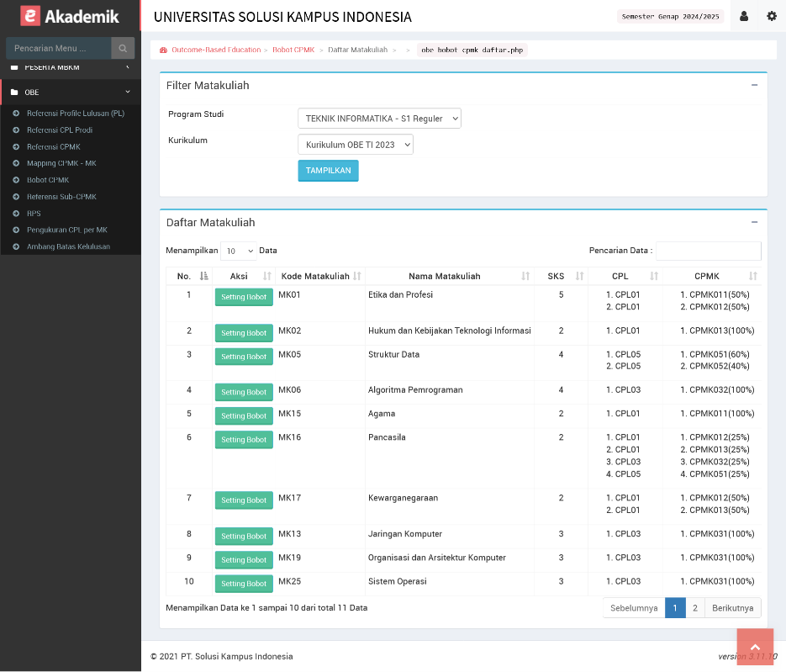786x672 pixels.
Task: Sort by the SKS column icon
Action: coord(579,276)
